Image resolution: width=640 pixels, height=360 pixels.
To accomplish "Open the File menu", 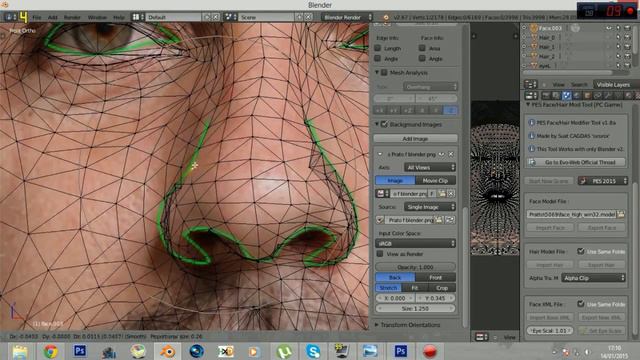I will (37, 18).
